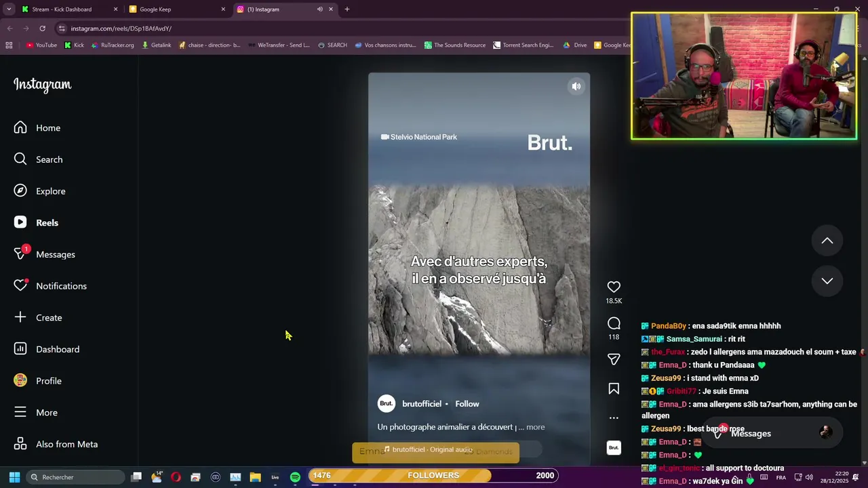This screenshot has width=868, height=488.
Task: Open Kick bookmark
Action: 74,45
